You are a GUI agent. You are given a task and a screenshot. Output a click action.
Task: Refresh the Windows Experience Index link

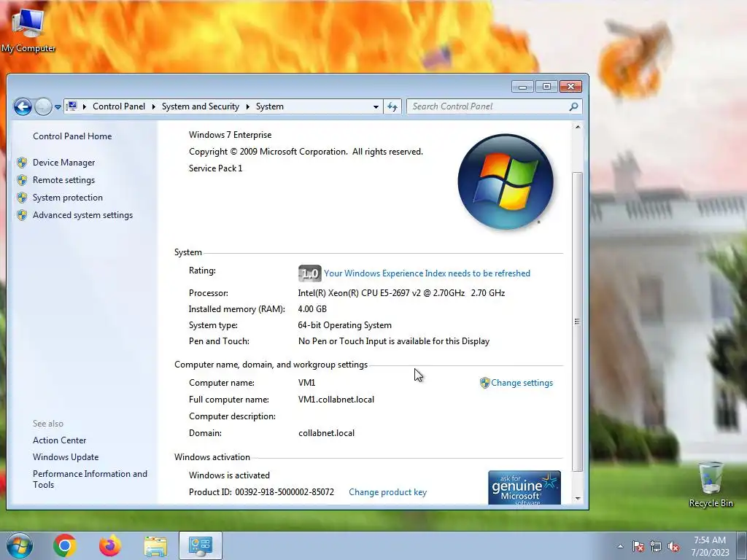(x=427, y=273)
